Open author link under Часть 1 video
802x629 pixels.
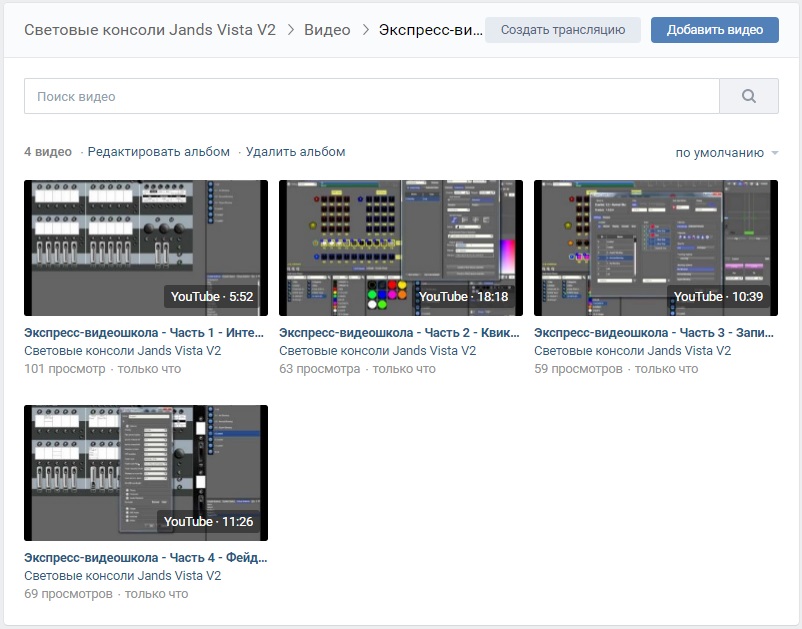click(123, 351)
